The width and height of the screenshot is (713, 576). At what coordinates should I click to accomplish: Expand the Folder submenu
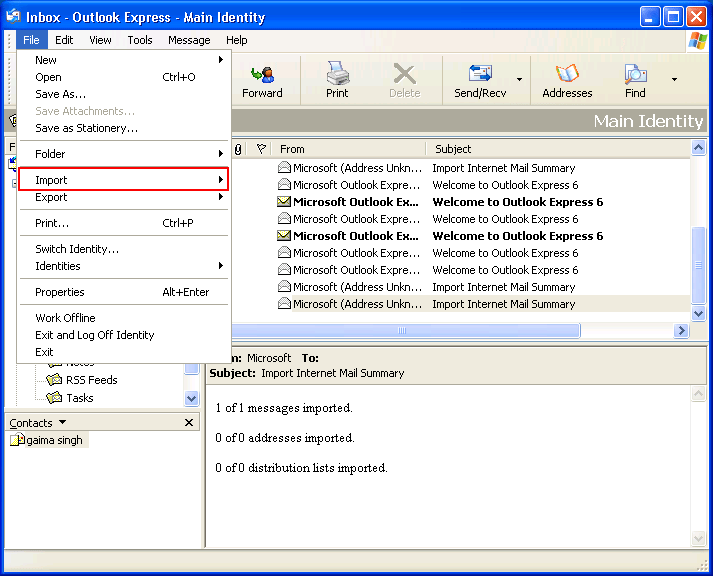point(123,154)
